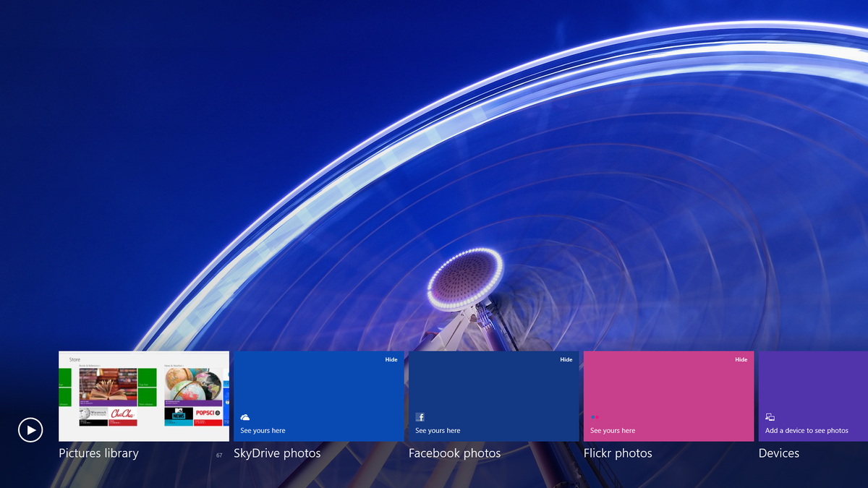Click the Facebook logo on the Facebook photos tile
The width and height of the screenshot is (868, 488).
click(420, 417)
